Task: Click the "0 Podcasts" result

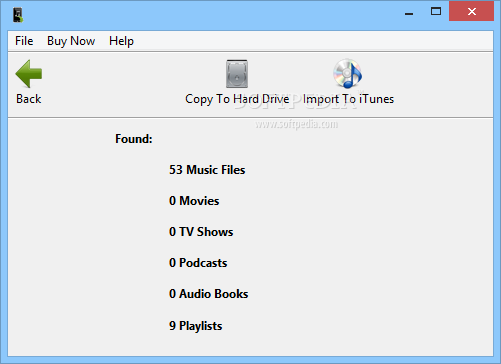Action: click(x=198, y=263)
